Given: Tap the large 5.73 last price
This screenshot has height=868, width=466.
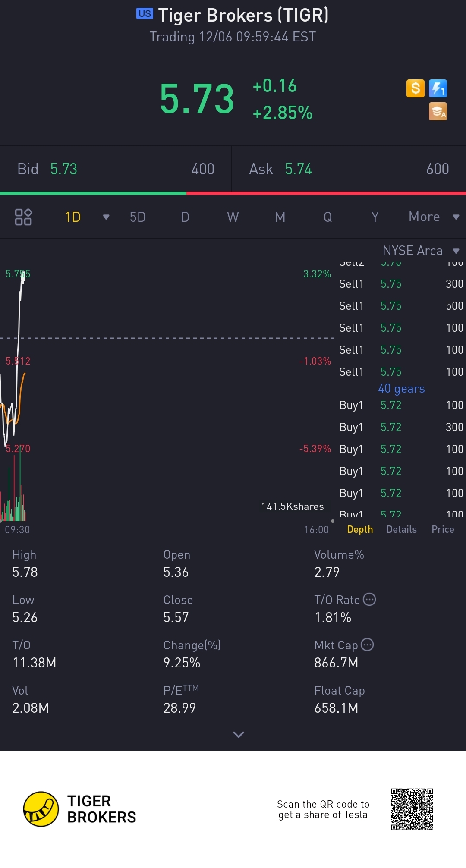Looking at the screenshot, I should pyautogui.click(x=197, y=99).
